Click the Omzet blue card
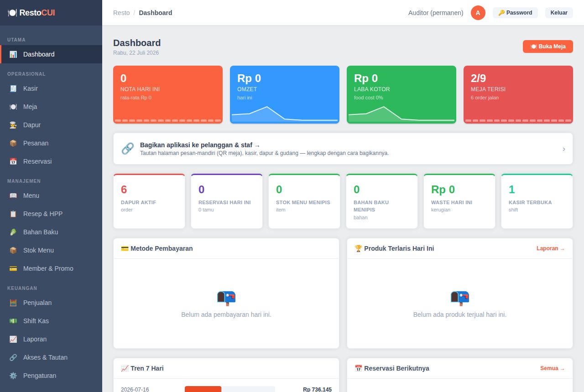The width and height of the screenshot is (584, 392). pos(285,94)
